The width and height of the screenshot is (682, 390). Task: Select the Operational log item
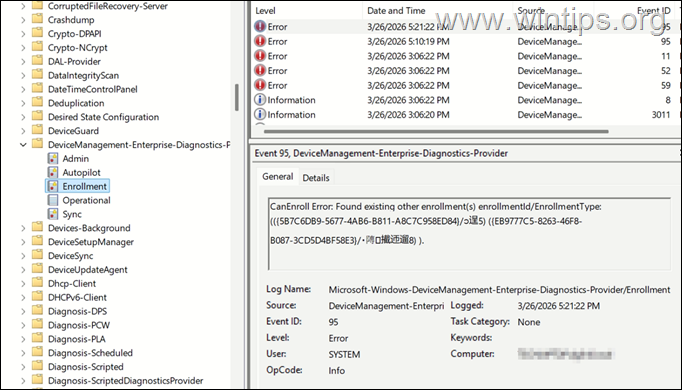(x=86, y=200)
